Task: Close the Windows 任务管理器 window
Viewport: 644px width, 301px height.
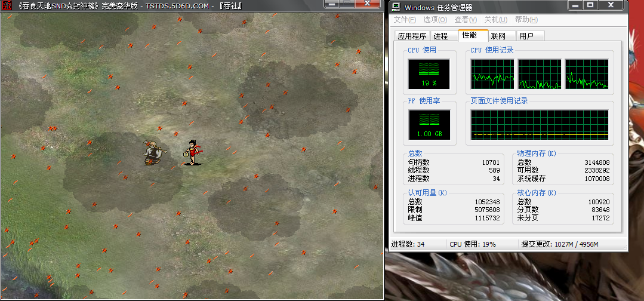Action: click(610, 5)
